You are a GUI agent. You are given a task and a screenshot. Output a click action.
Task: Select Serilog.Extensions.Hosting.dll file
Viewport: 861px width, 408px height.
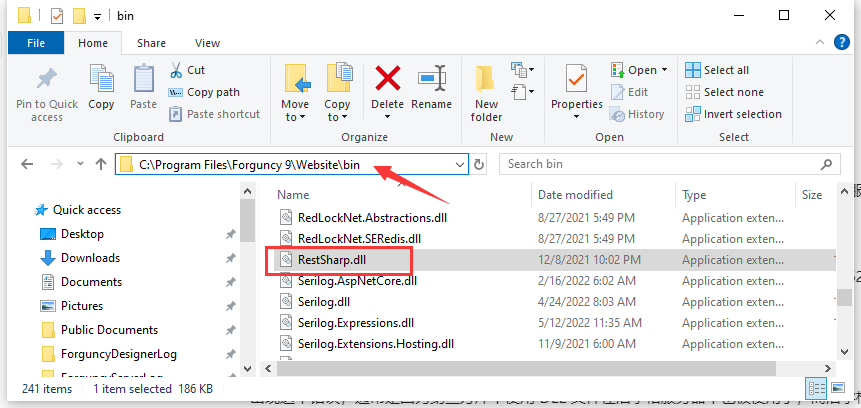[x=376, y=344]
